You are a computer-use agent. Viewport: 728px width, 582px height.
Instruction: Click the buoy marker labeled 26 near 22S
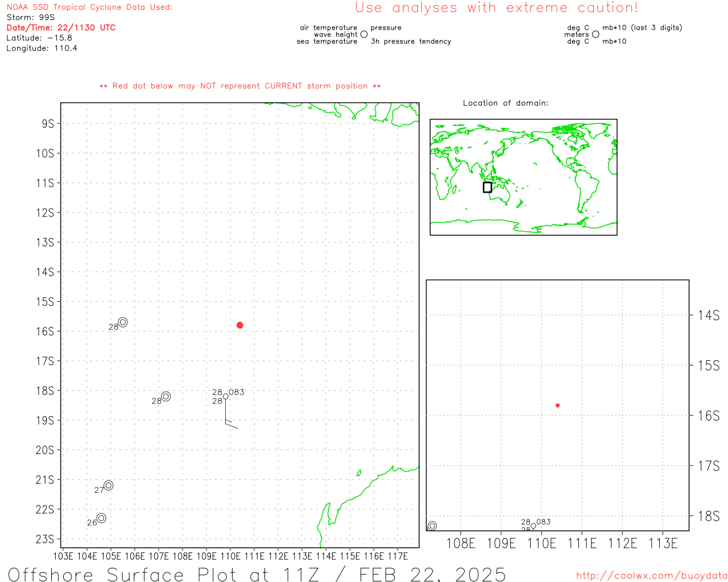pos(101,518)
